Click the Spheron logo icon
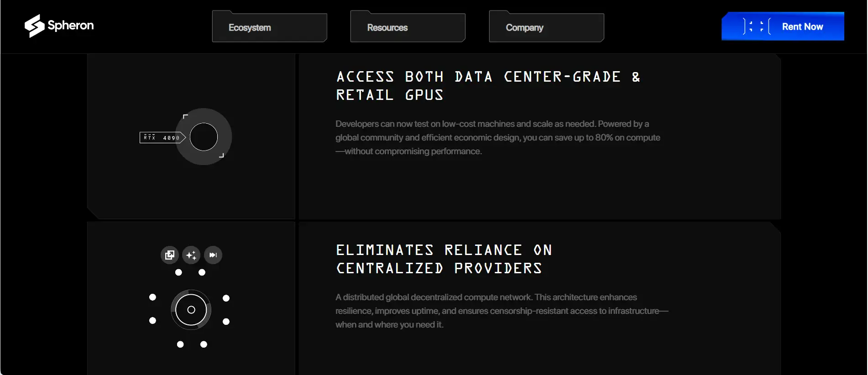This screenshot has width=868, height=375. [34, 26]
